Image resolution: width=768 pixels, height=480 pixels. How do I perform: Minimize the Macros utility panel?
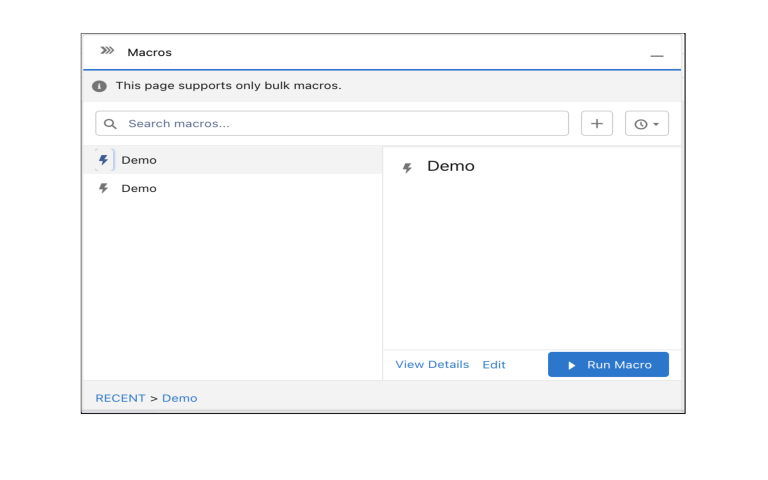[657, 56]
